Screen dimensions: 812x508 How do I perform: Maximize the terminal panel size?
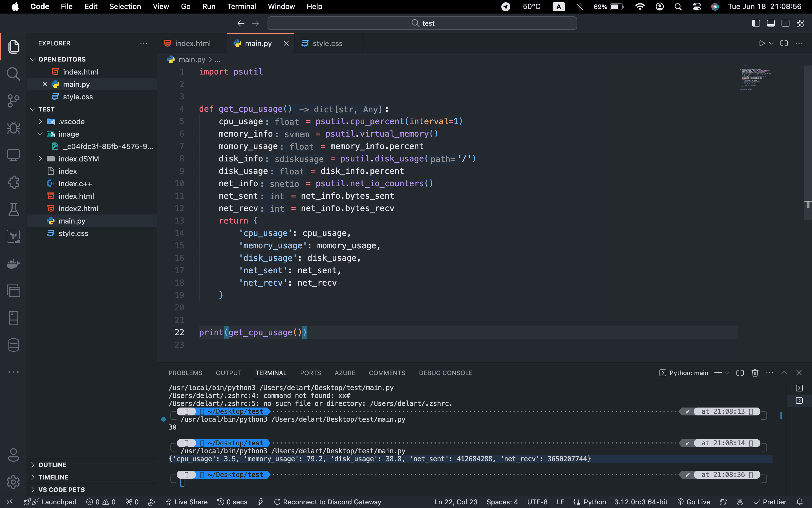(784, 373)
